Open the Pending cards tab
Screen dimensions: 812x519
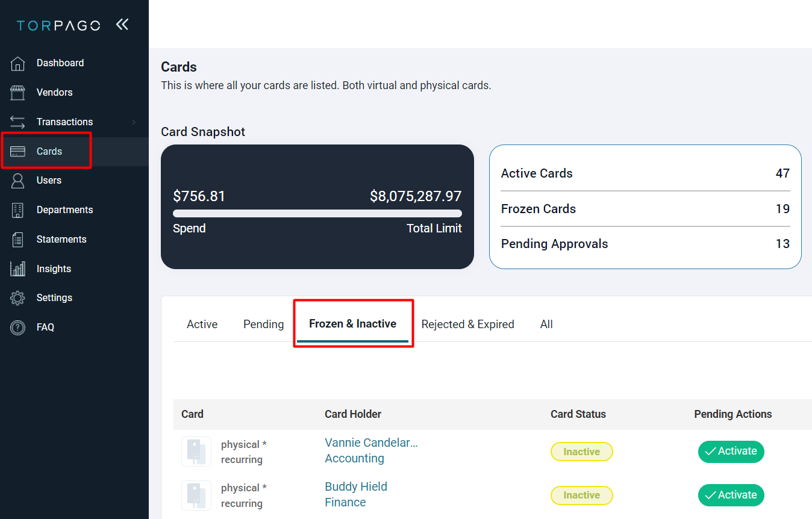click(263, 324)
